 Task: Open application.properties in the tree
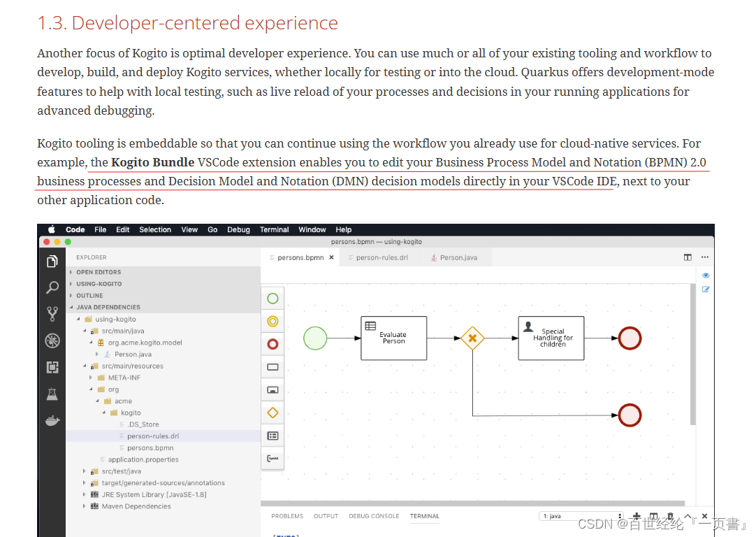click(143, 460)
